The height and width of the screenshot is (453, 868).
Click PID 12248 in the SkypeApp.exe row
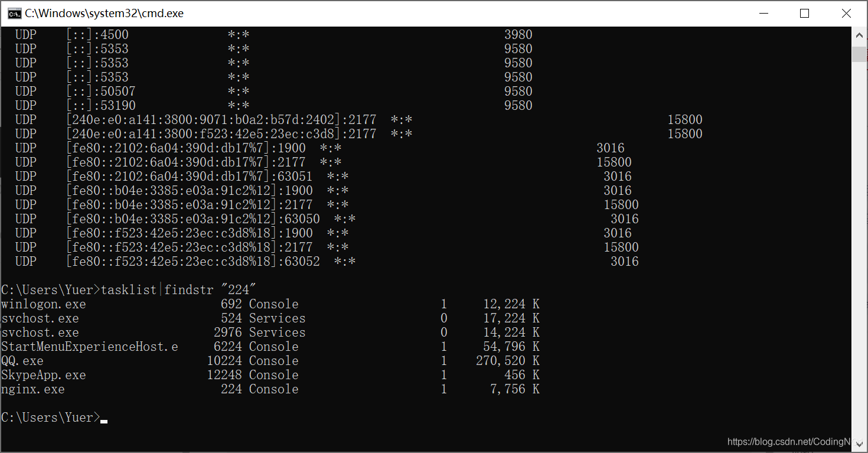[x=224, y=375]
